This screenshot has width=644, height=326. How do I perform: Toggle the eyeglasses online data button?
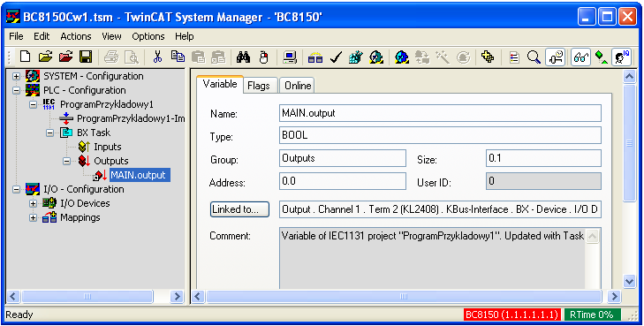click(x=581, y=57)
